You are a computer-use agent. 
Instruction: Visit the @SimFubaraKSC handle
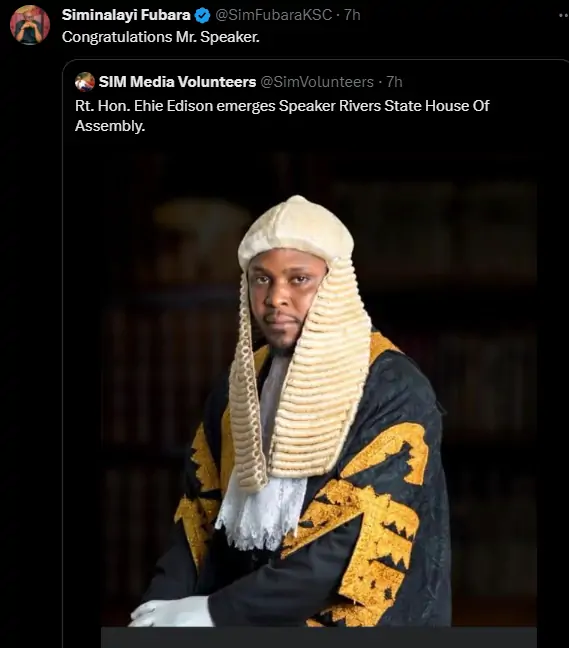pyautogui.click(x=274, y=15)
